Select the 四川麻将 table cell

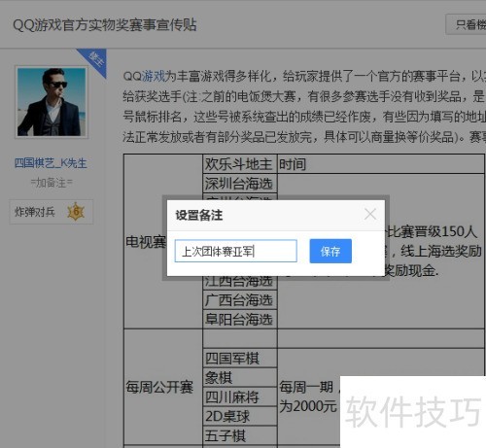pos(240,396)
